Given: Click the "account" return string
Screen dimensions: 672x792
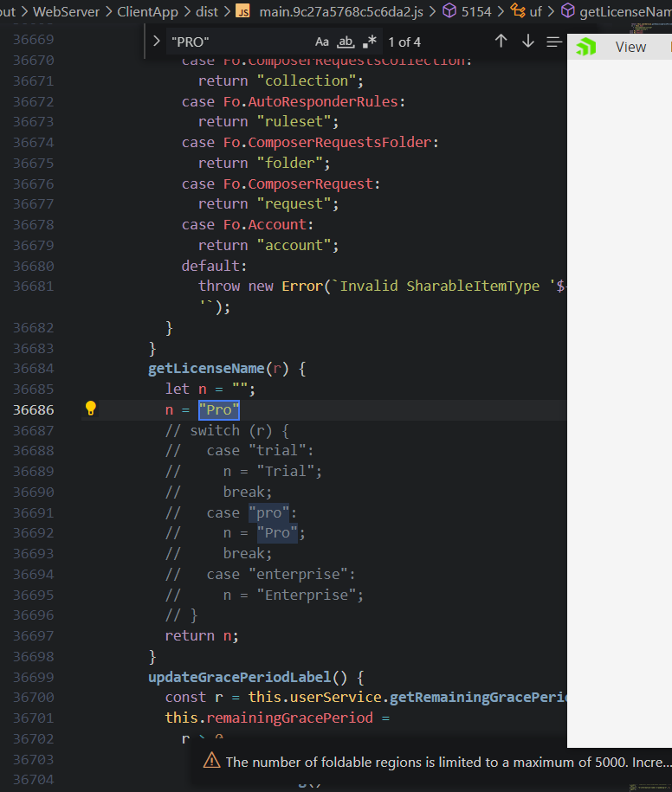Looking at the screenshot, I should [x=294, y=246].
